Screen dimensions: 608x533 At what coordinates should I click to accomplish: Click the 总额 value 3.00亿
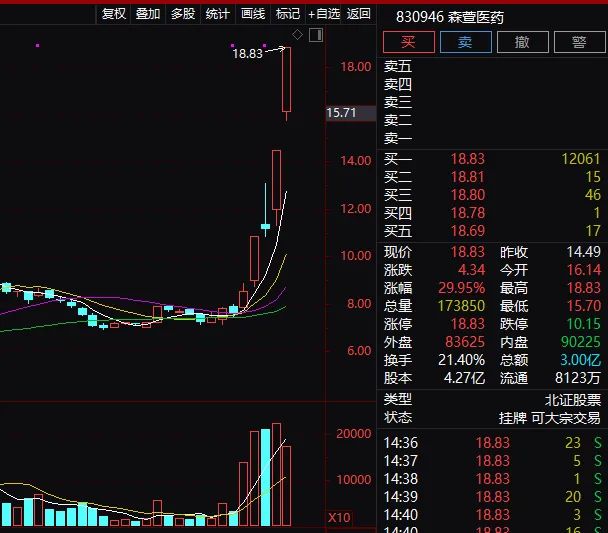coord(580,360)
